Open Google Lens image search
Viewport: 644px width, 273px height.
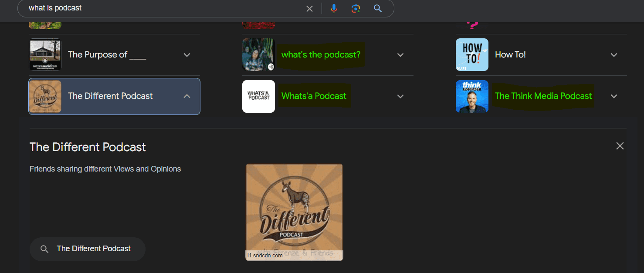[356, 8]
